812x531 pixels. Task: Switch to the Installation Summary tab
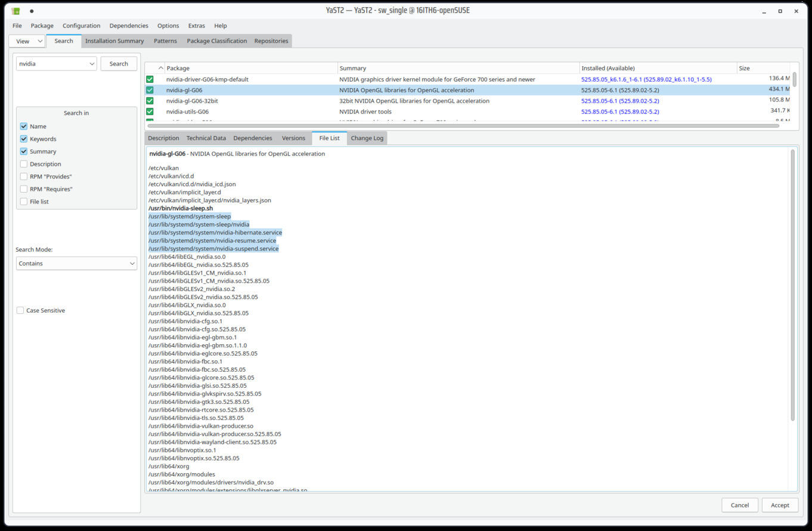114,41
